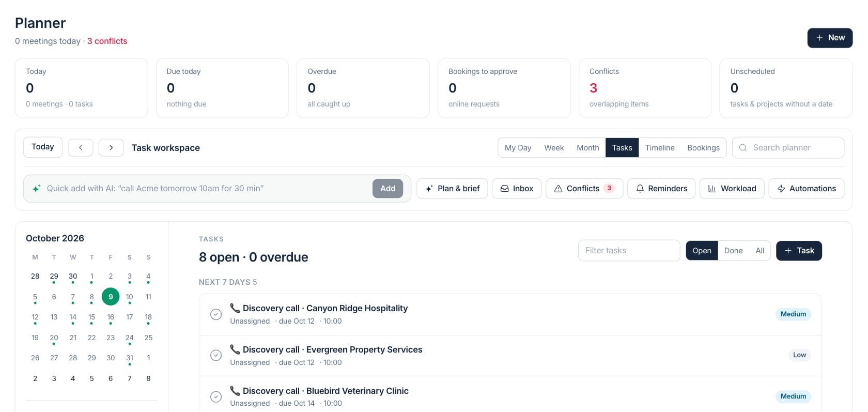Open the Conflicts summary card
This screenshot has height=412, width=868.
coord(645,88)
